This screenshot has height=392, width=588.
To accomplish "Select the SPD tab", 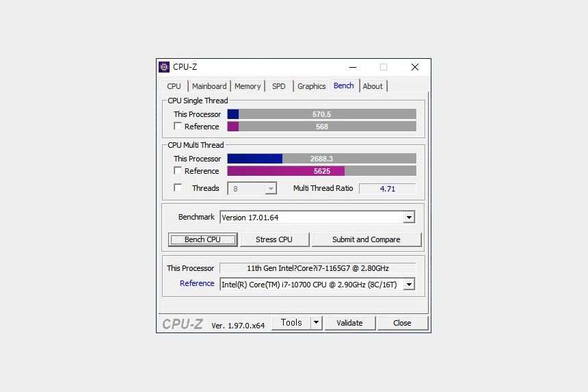I will tap(279, 86).
